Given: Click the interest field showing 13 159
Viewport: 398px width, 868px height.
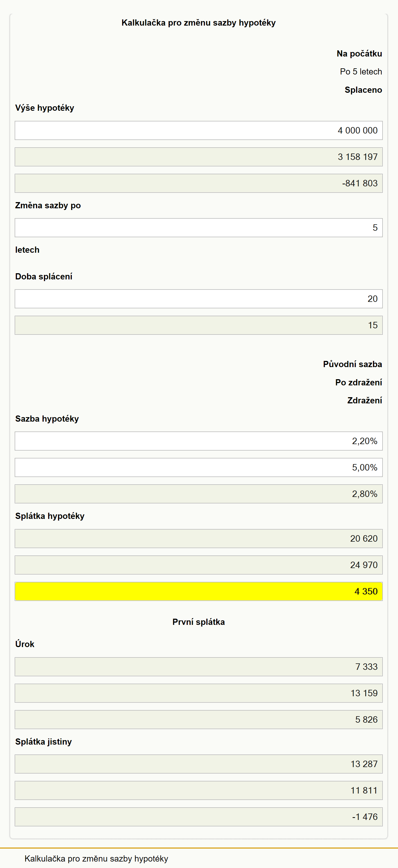Looking at the screenshot, I should tap(199, 693).
